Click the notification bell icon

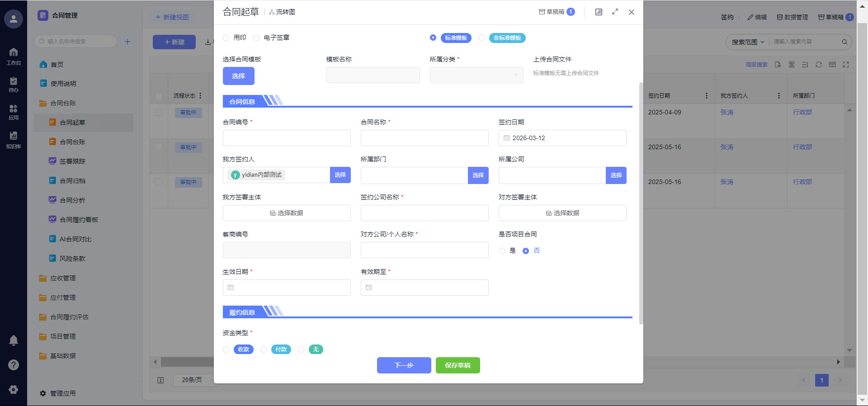click(x=14, y=340)
